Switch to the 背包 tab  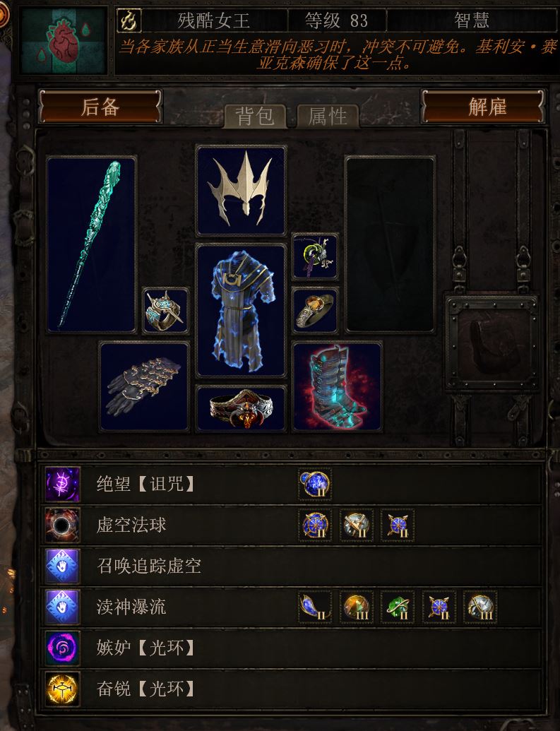254,116
